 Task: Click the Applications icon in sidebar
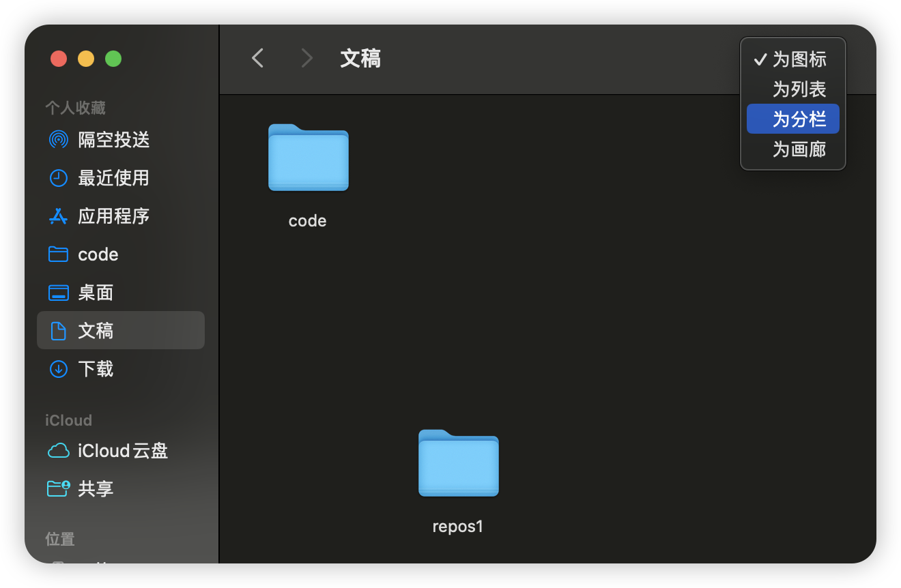click(59, 216)
